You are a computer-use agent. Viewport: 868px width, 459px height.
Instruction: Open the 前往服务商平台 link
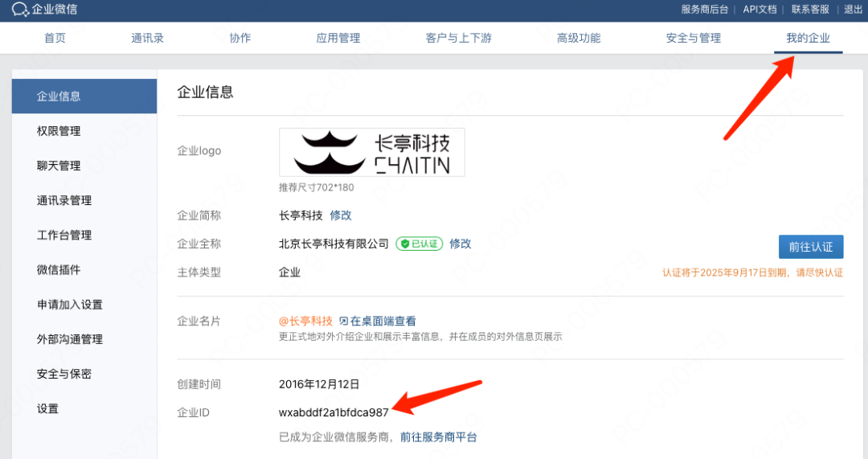coord(439,436)
